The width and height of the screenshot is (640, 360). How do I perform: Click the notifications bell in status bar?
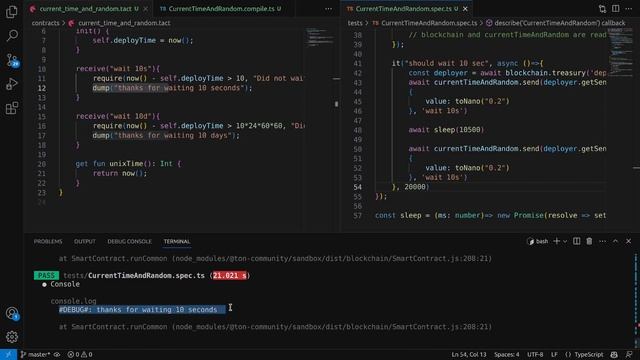pyautogui.click(x=629, y=355)
